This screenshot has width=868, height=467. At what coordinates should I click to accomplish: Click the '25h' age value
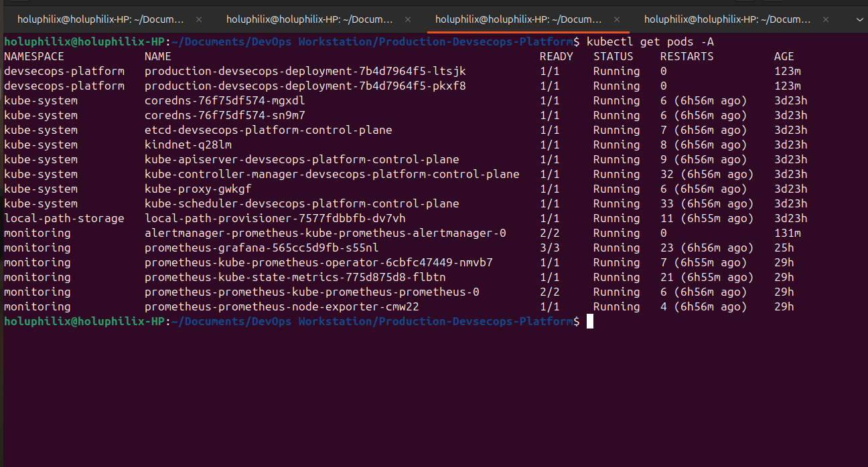tap(784, 248)
